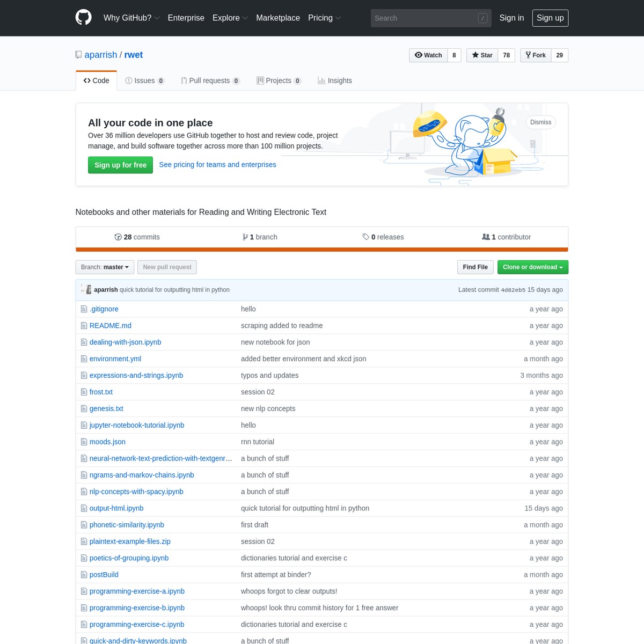644x644 pixels.
Task: Click the file icon next to postBuild
Action: pos(84,575)
